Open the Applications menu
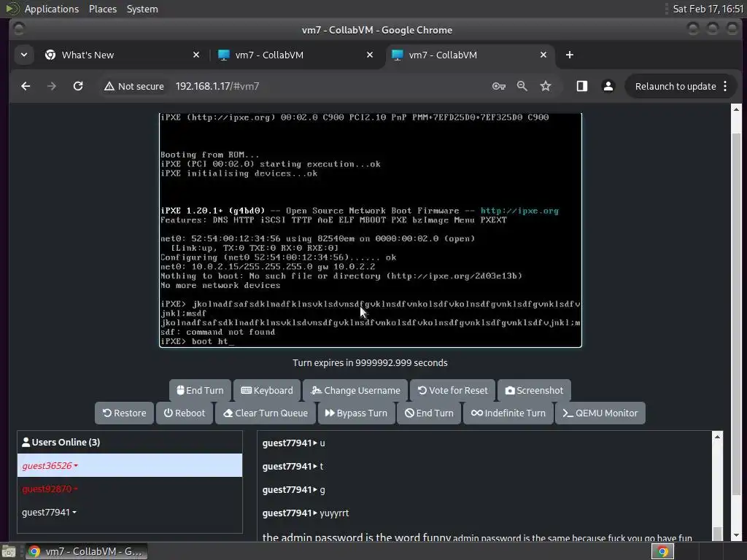The width and height of the screenshot is (747, 560). tap(52, 9)
